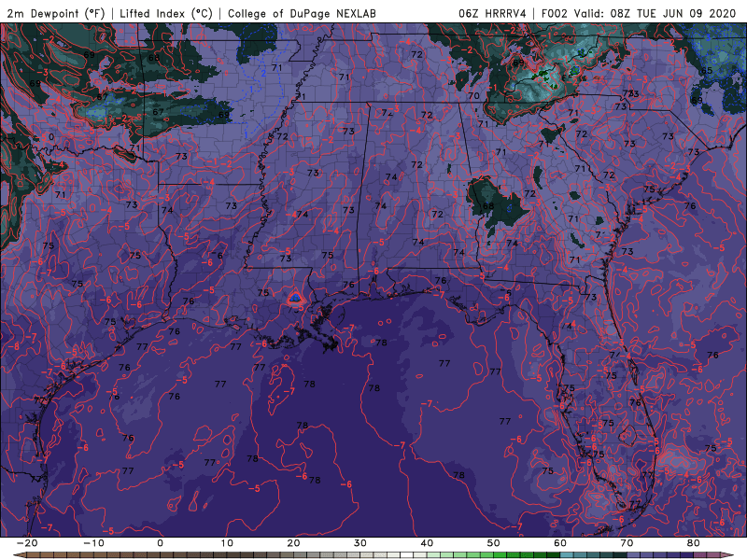Viewport: 747px width, 560px height.
Task: Click the '10' color scale label
Action: tap(227, 543)
